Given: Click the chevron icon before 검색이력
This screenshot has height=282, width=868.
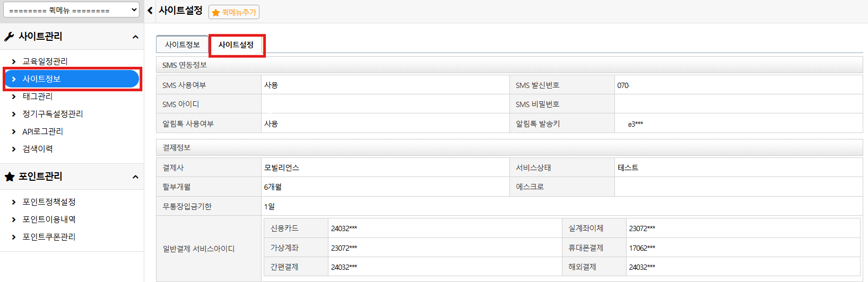Looking at the screenshot, I should tap(14, 149).
